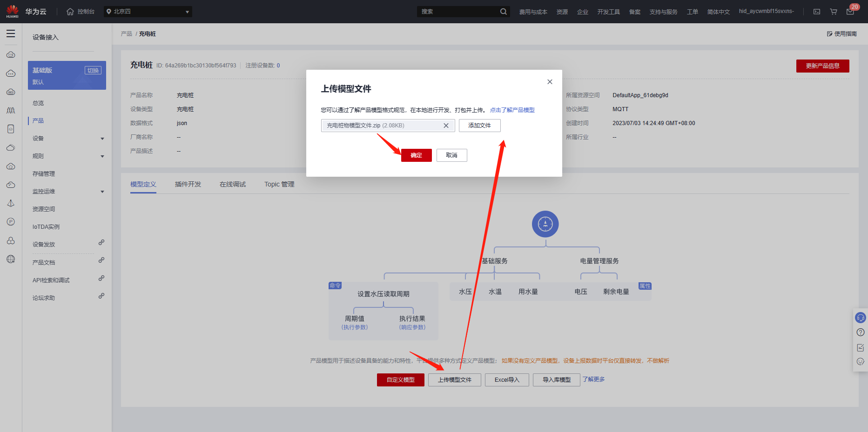868x432 pixels.
Task: Click the 切换 edition switch button
Action: point(93,70)
